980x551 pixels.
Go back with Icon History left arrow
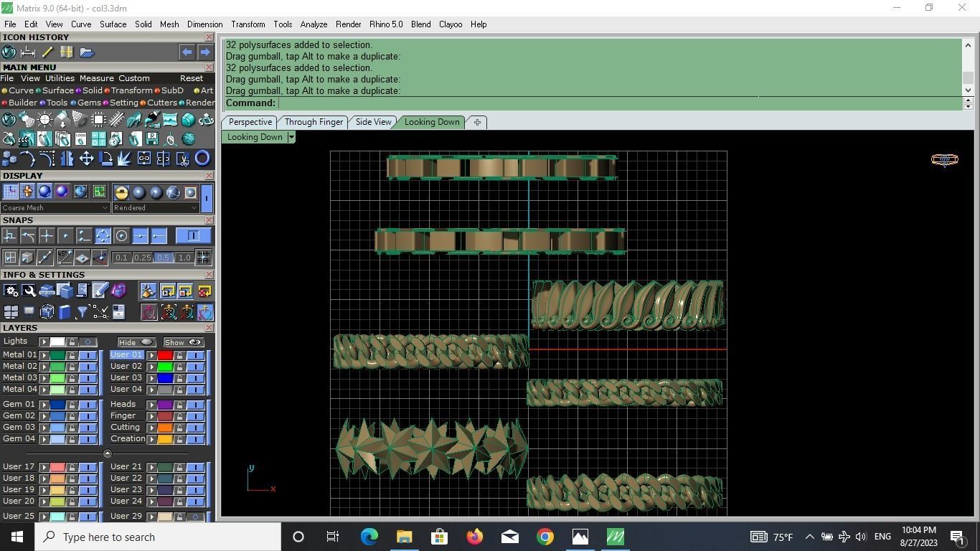(187, 52)
